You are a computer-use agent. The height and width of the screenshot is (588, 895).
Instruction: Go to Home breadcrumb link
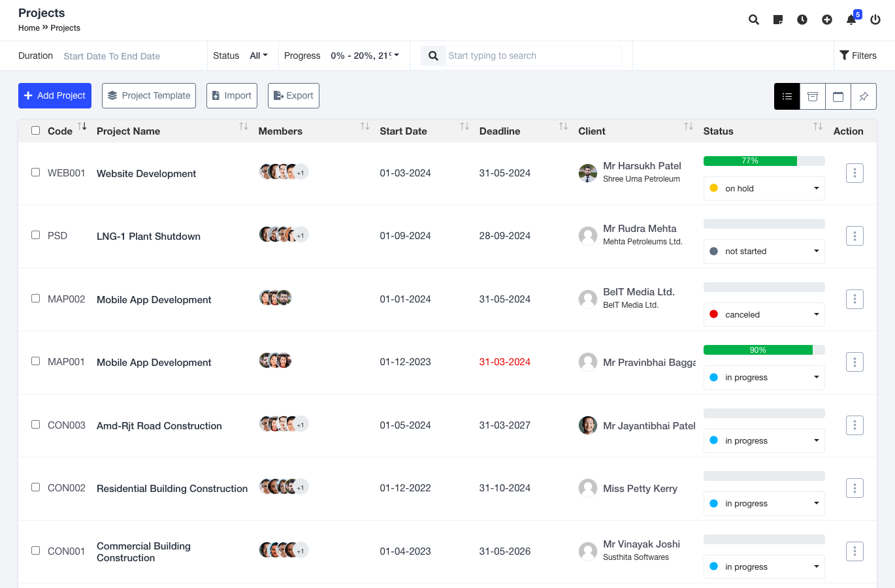(x=29, y=28)
